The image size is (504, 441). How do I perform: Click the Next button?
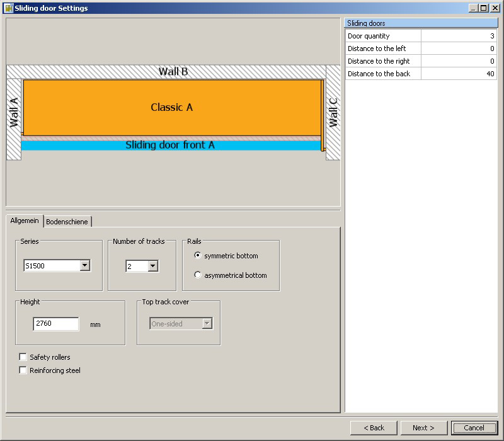tap(424, 428)
